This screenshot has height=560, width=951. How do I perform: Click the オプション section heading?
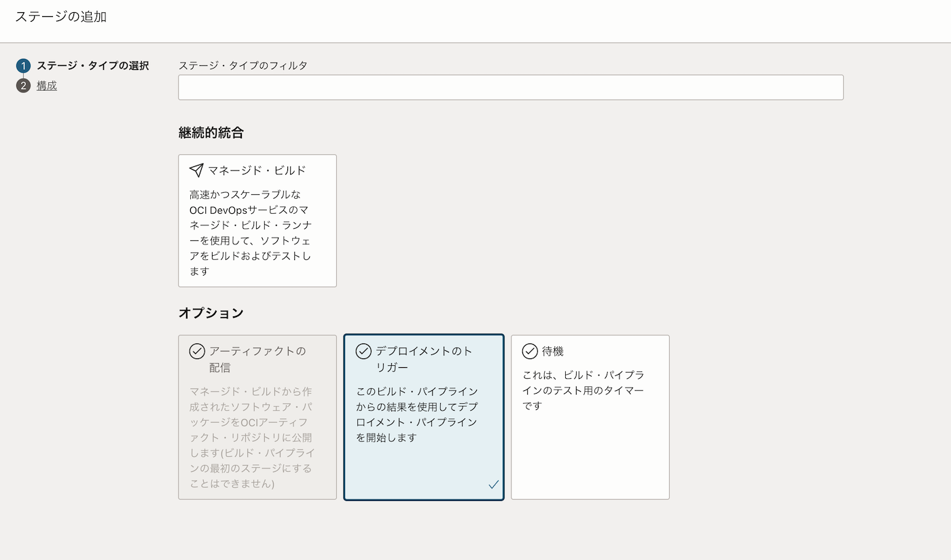211,313
